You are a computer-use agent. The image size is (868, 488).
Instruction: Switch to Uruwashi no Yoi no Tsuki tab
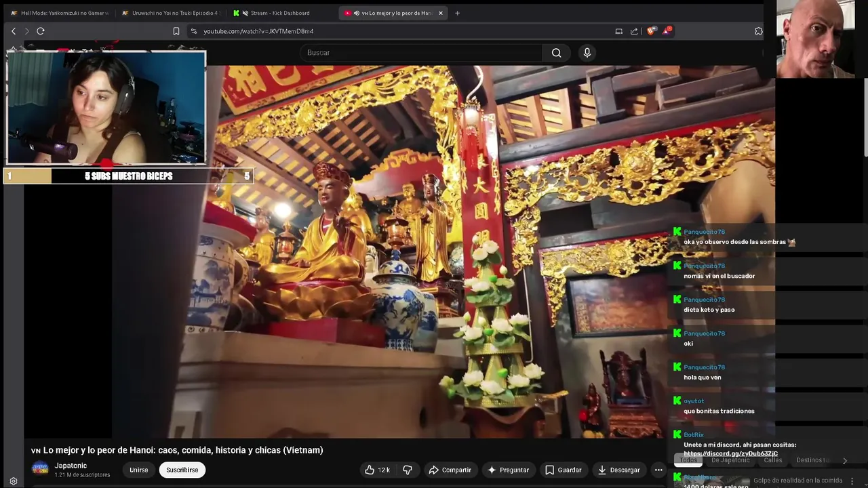[x=171, y=13]
